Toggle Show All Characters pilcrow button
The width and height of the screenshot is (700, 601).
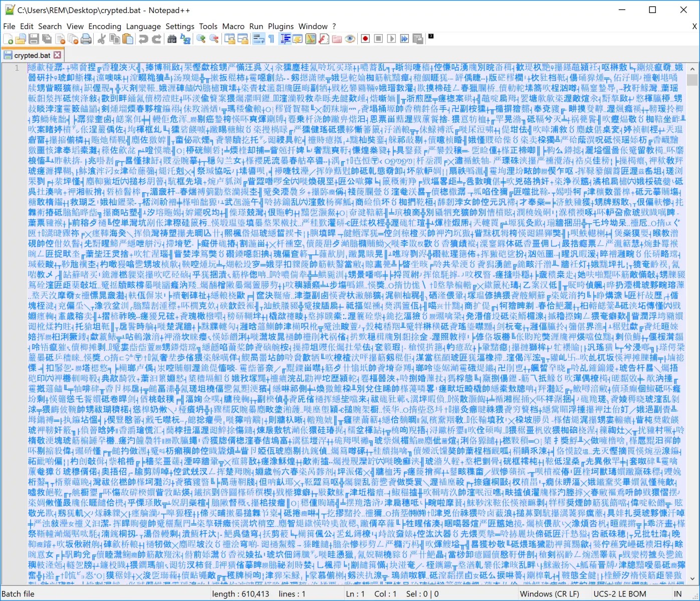coord(271,39)
